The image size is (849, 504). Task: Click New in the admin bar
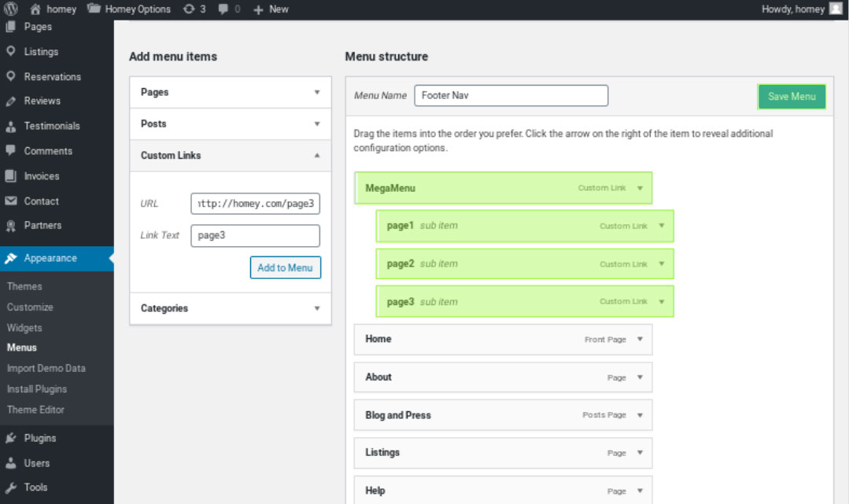click(279, 9)
